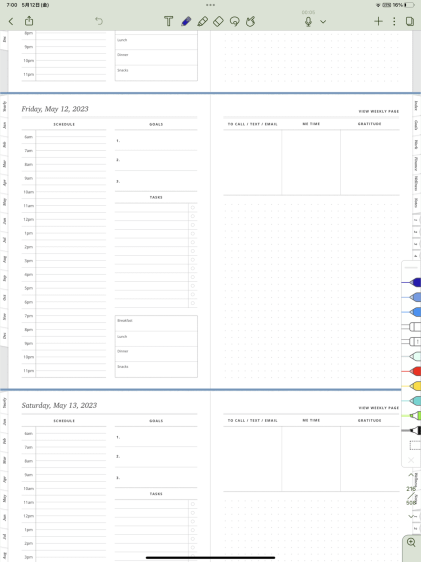The image size is (421, 562).
Task: Check the first task circle on Saturday's list
Action: click(x=193, y=504)
